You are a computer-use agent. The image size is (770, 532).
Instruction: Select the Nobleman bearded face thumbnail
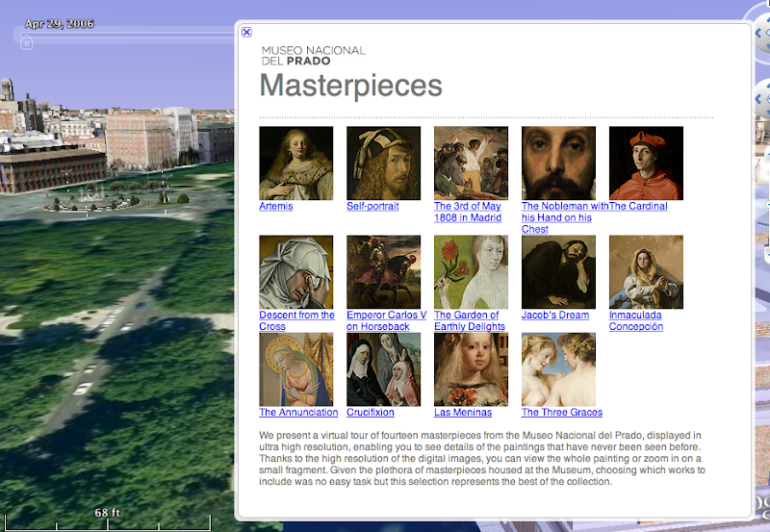(558, 163)
